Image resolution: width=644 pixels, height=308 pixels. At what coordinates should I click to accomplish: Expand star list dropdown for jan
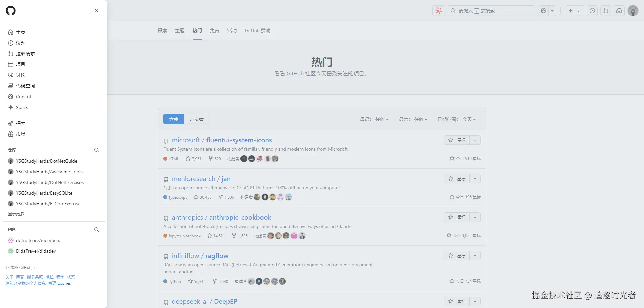tap(475, 179)
